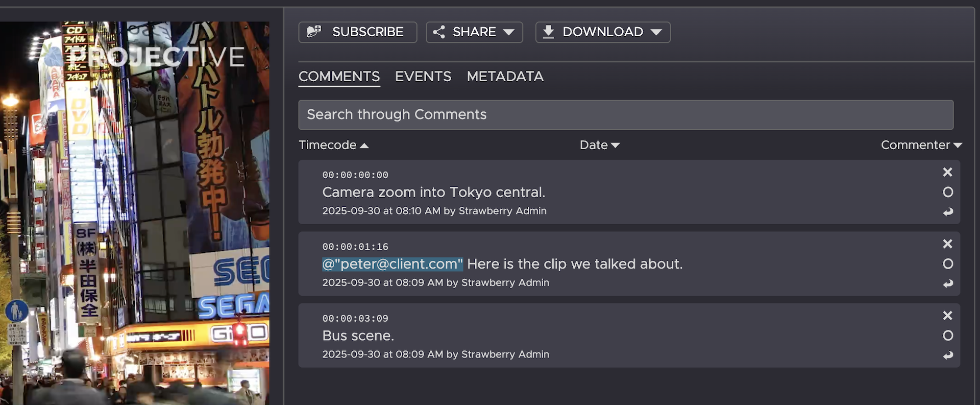Click the share icon
The width and height of the screenshot is (980, 405).
click(439, 32)
